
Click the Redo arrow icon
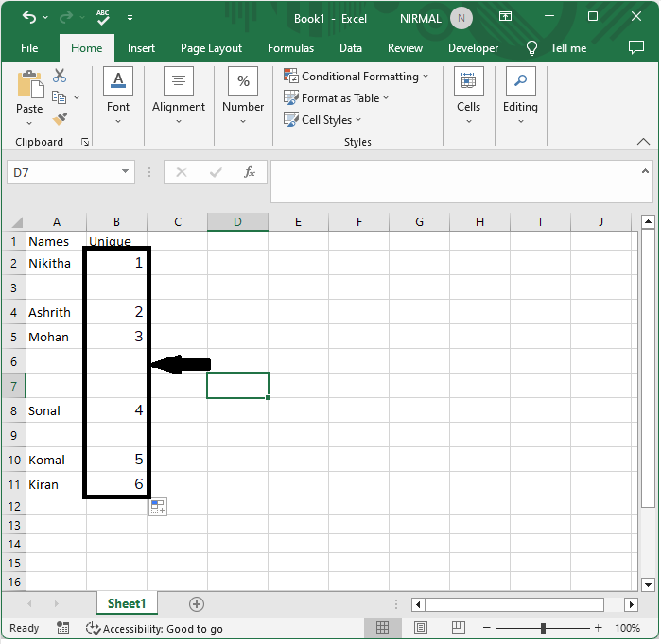pos(66,17)
